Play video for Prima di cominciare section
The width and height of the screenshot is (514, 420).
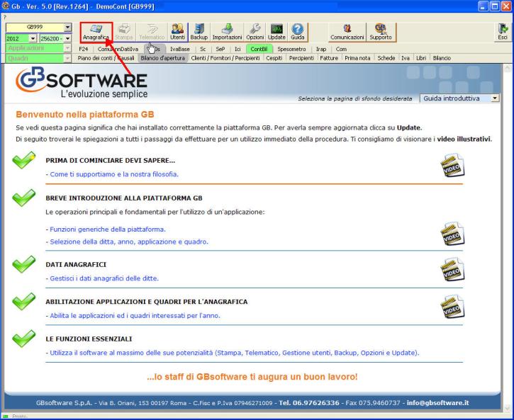452,165
